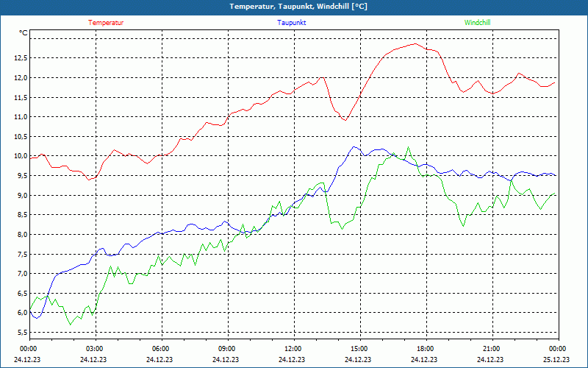This screenshot has height=368, width=588.
Task: Select the red Temperatur legend label
Action: pos(106,23)
